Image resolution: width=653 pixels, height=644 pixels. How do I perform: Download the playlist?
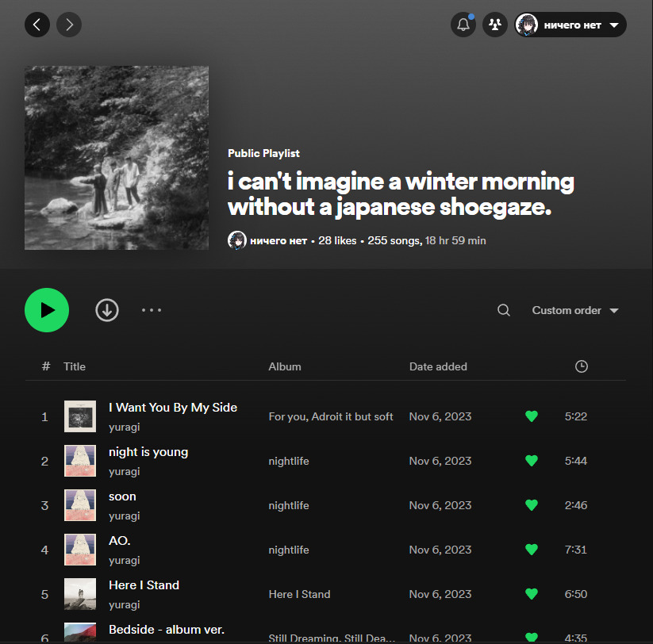(107, 310)
